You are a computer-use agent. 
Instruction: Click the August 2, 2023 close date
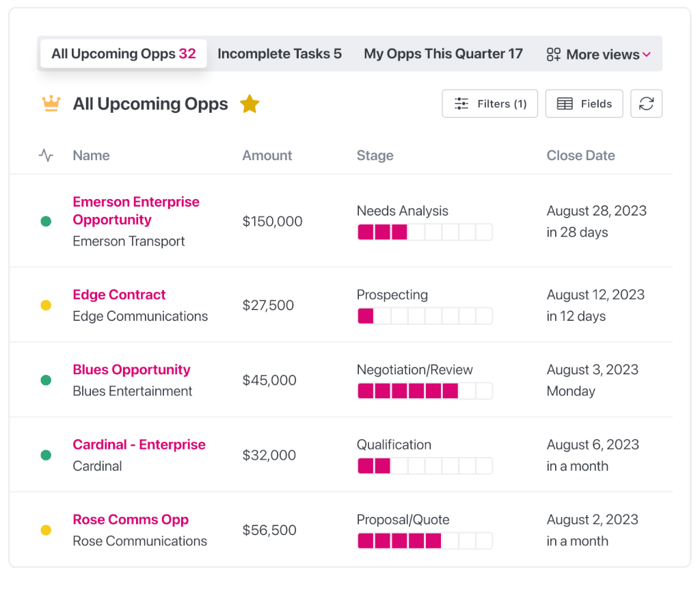coord(593,520)
